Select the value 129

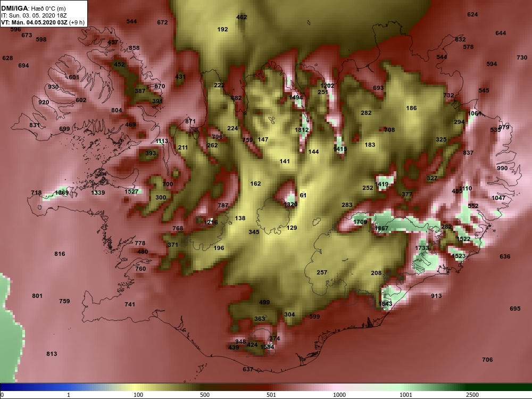[x=292, y=228]
